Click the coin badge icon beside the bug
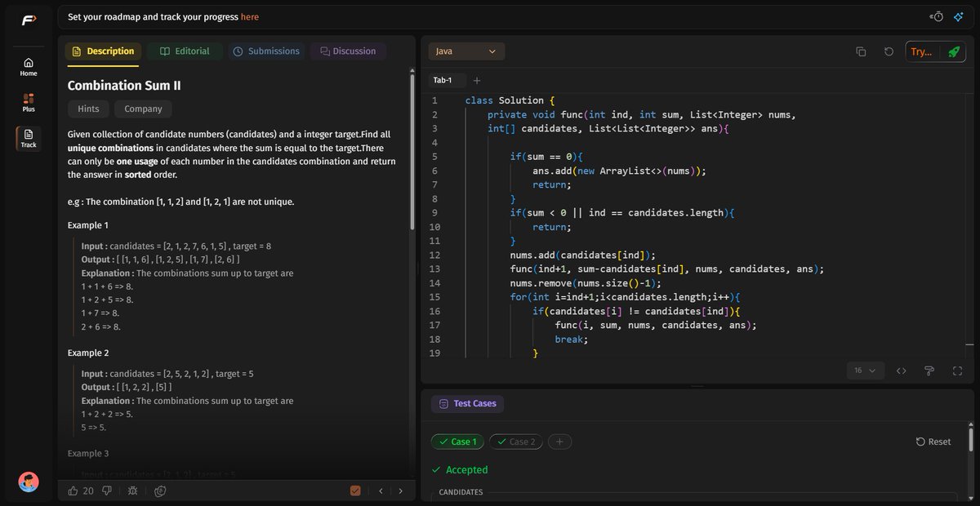 pos(161,490)
